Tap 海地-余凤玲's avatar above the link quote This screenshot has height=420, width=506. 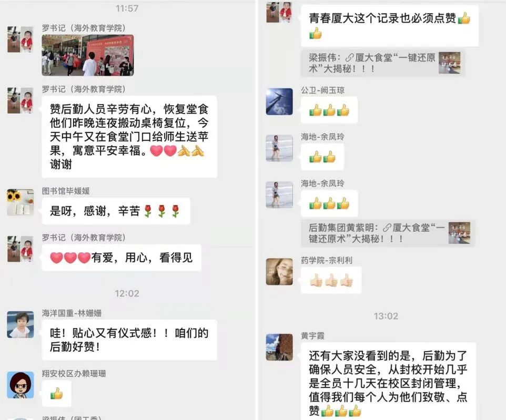coord(279,194)
